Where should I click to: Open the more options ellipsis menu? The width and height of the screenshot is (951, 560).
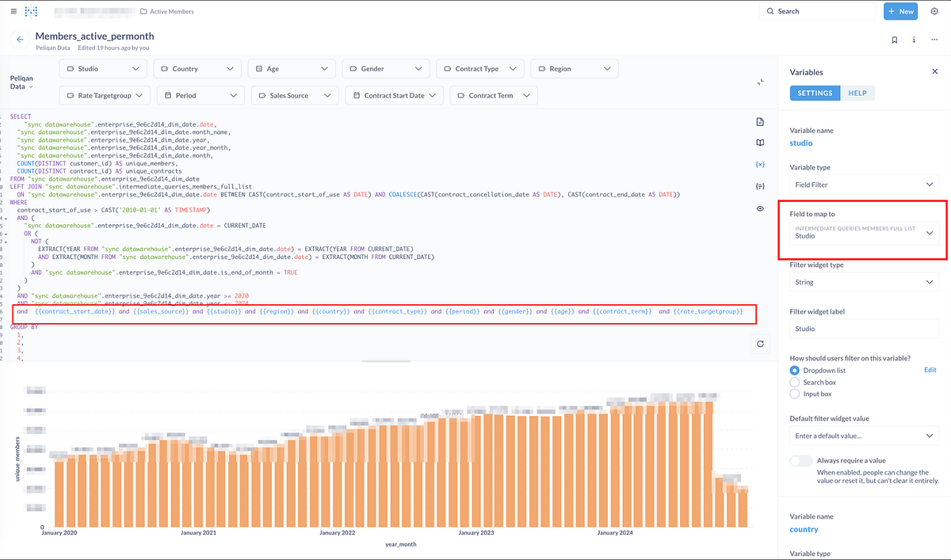click(x=933, y=39)
